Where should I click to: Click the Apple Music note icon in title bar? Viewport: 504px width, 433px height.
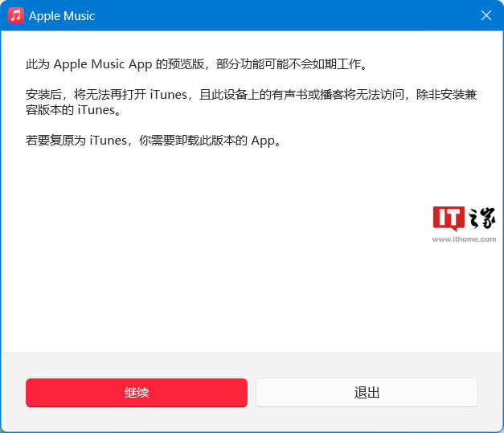click(16, 15)
